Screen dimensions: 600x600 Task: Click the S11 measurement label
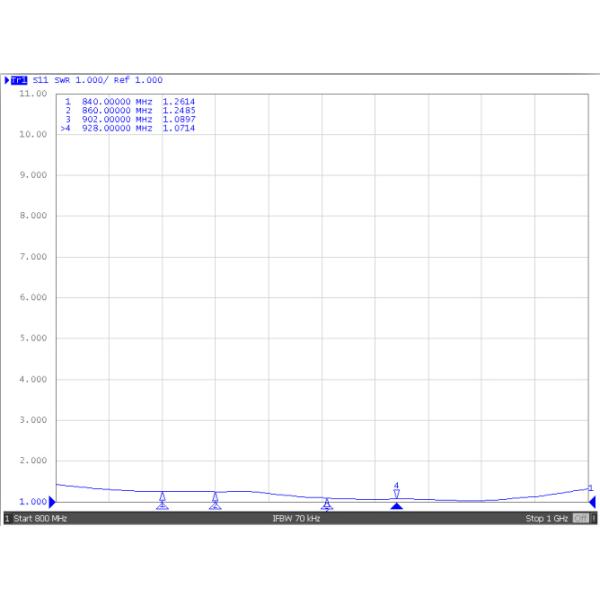[41, 80]
